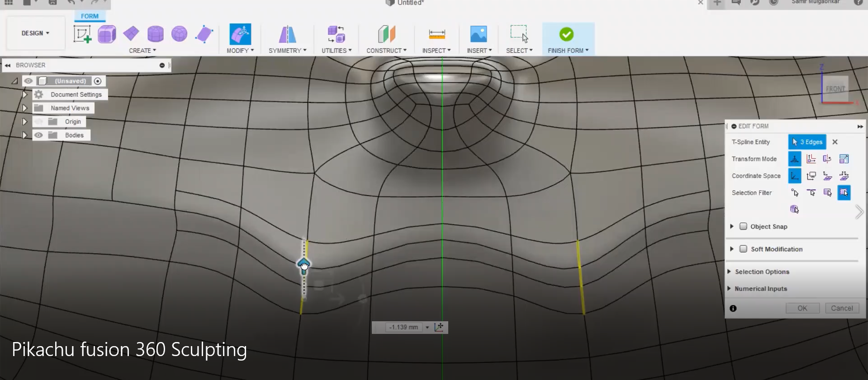This screenshot has height=380, width=868.
Task: Click Cancel in Edit Form dialog
Action: [842, 308]
